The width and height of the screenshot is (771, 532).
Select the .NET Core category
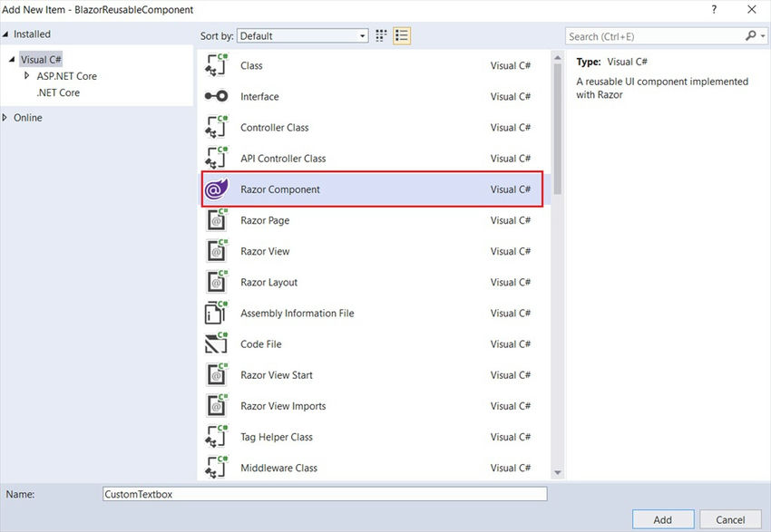[58, 92]
